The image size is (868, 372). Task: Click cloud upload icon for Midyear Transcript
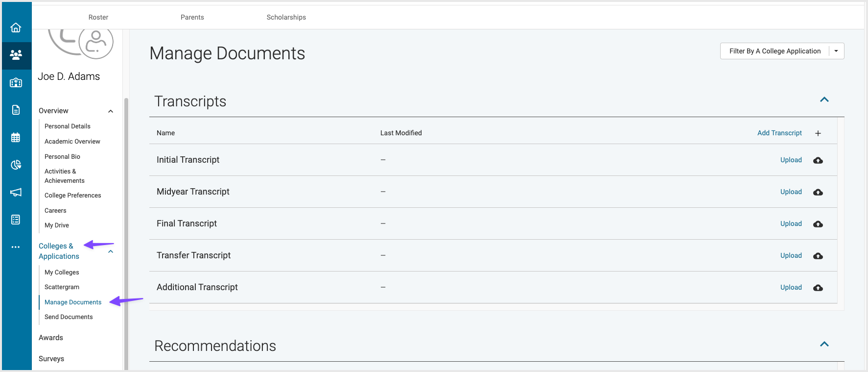818,192
